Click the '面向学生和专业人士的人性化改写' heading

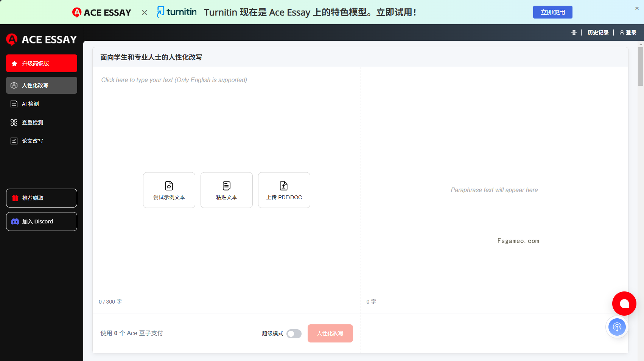pyautogui.click(x=151, y=57)
